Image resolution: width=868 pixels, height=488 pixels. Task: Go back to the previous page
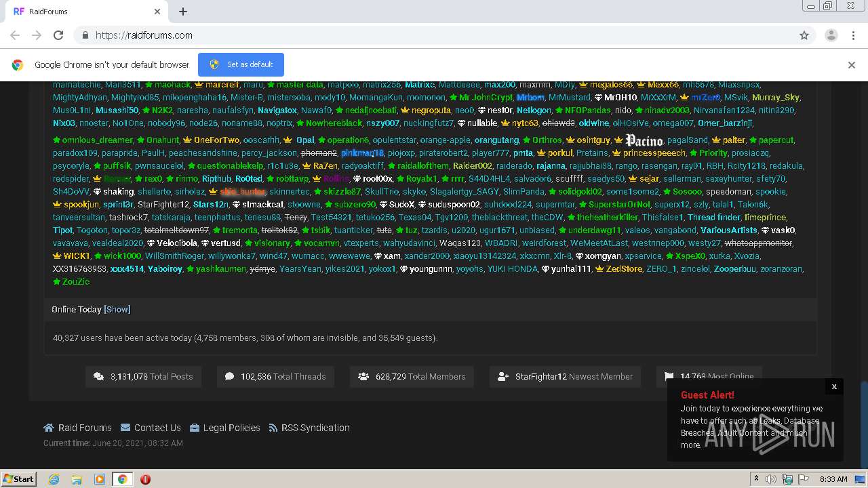[15, 35]
